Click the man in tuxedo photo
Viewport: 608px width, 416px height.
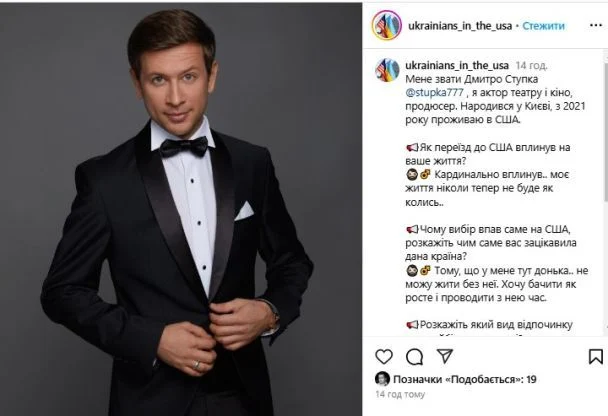181,209
